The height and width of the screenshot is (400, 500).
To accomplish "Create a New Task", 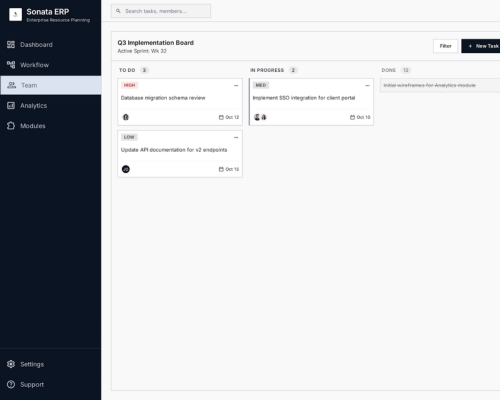I will point(481,46).
